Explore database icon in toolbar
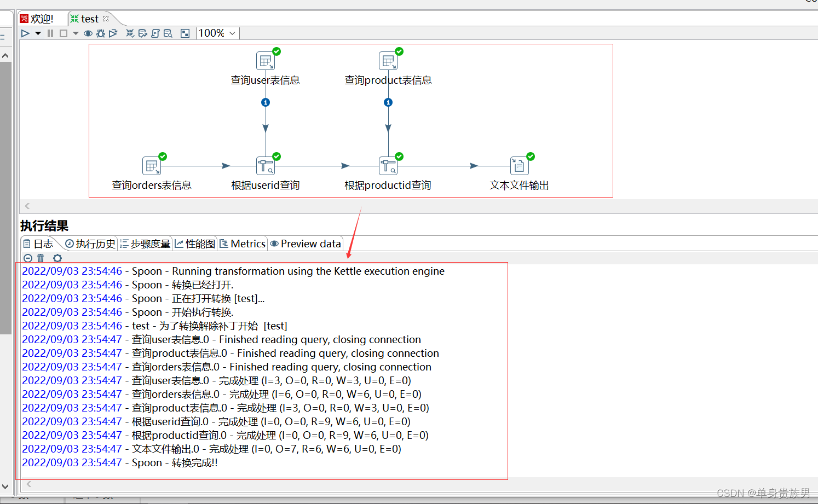The height and width of the screenshot is (504, 818). coord(168,33)
